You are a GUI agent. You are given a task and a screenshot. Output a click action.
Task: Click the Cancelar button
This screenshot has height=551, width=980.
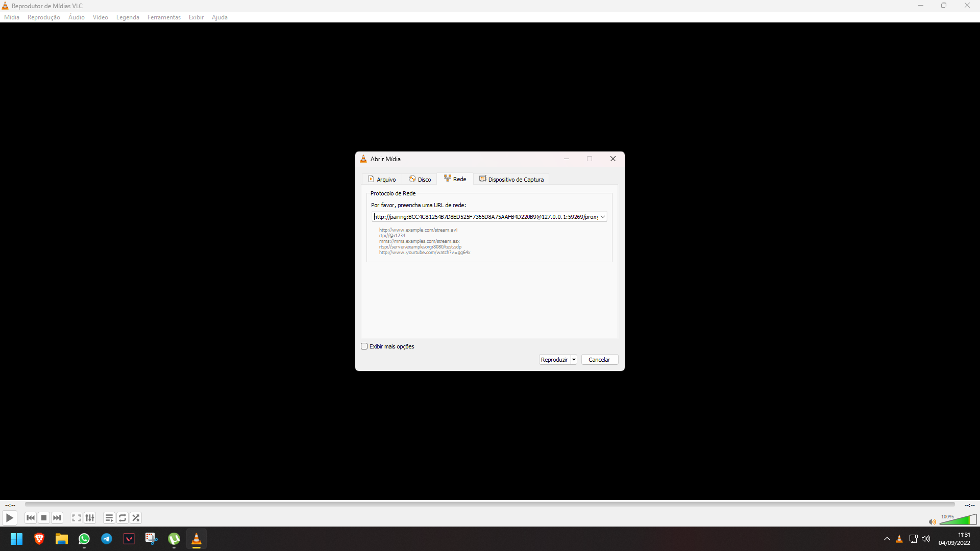coord(599,360)
